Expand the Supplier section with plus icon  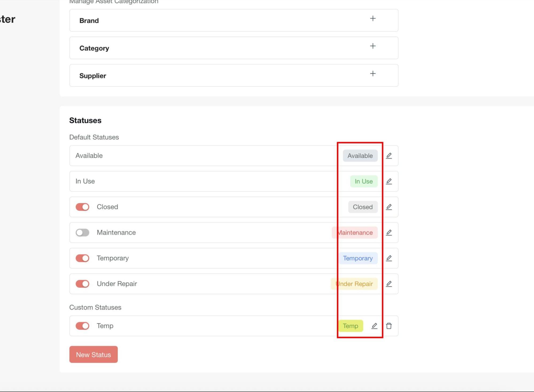click(373, 73)
